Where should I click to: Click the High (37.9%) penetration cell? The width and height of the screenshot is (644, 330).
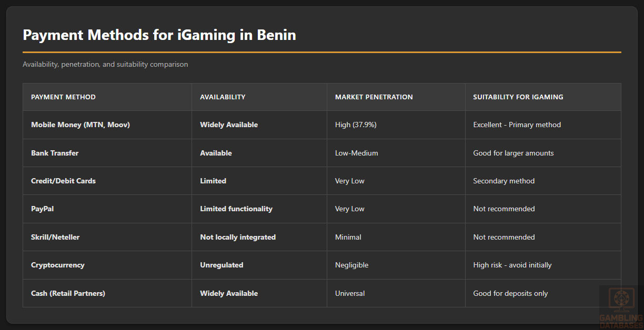coord(356,125)
